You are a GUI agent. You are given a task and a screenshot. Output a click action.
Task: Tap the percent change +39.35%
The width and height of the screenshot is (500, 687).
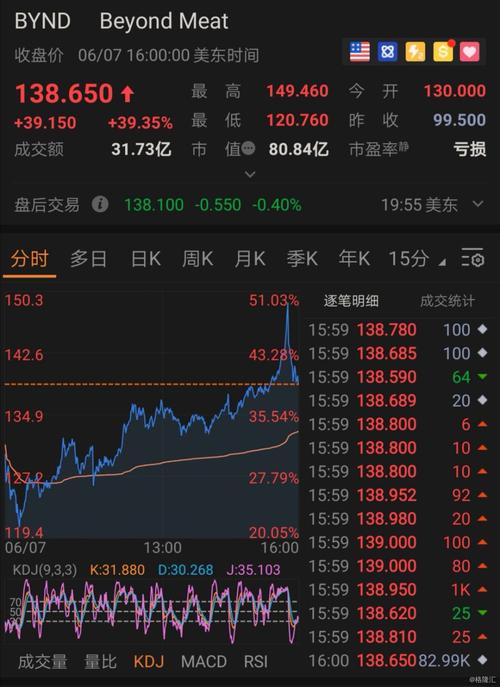click(x=140, y=123)
